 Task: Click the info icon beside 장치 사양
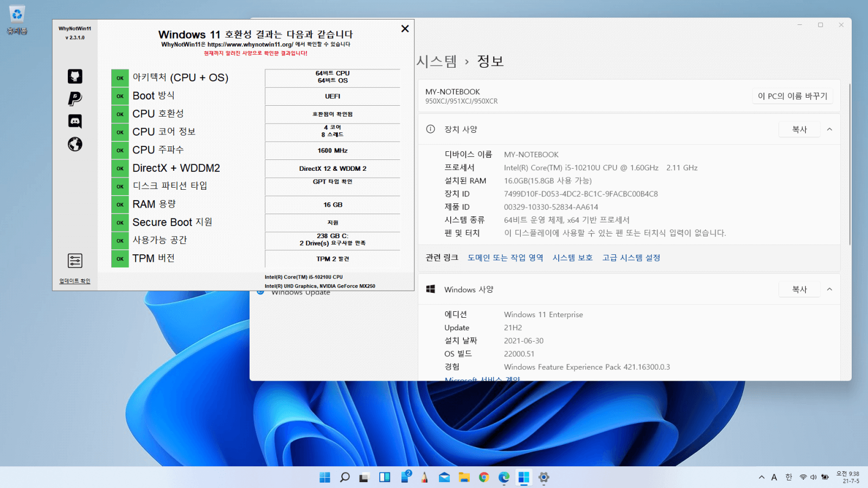(430, 129)
